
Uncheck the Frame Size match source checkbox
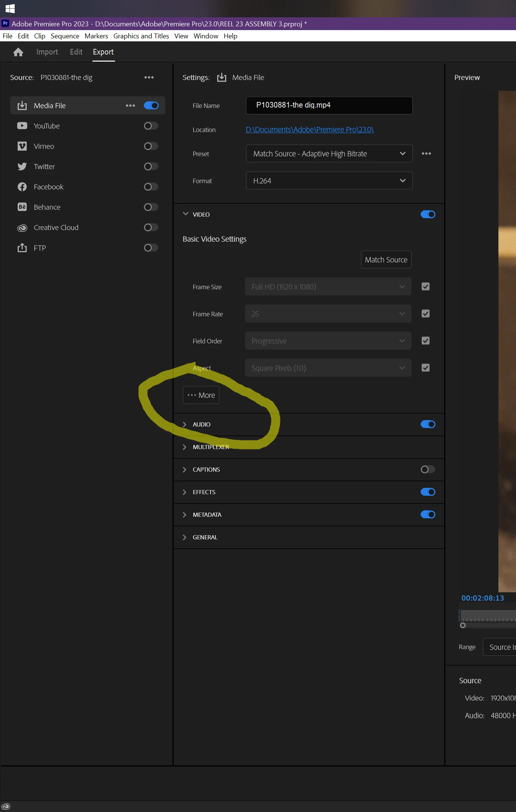click(425, 287)
